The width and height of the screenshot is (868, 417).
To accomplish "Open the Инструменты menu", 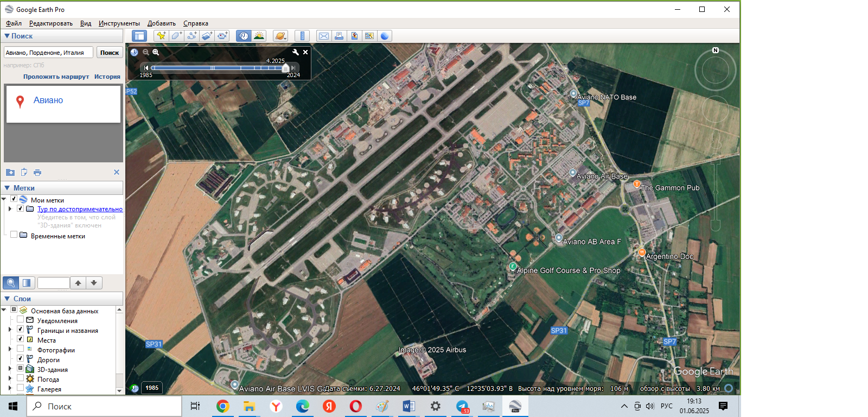I will (119, 23).
